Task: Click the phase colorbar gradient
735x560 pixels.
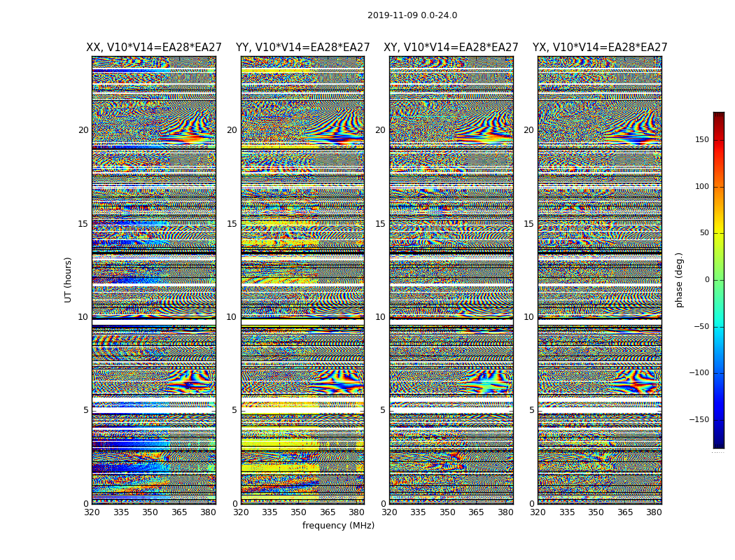Action: pos(718,280)
